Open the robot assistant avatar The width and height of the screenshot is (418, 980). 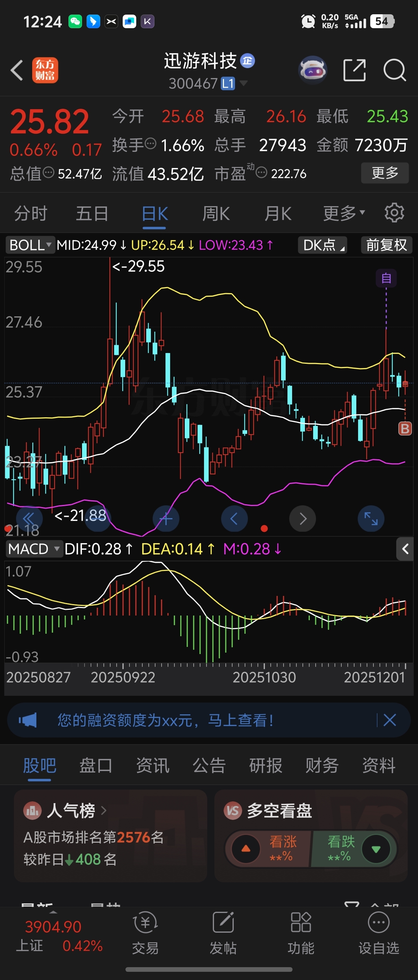point(313,70)
